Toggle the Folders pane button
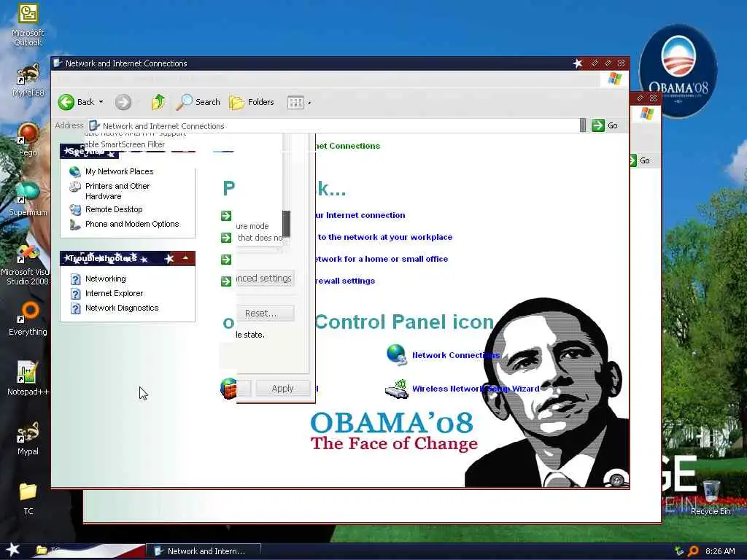 click(252, 102)
